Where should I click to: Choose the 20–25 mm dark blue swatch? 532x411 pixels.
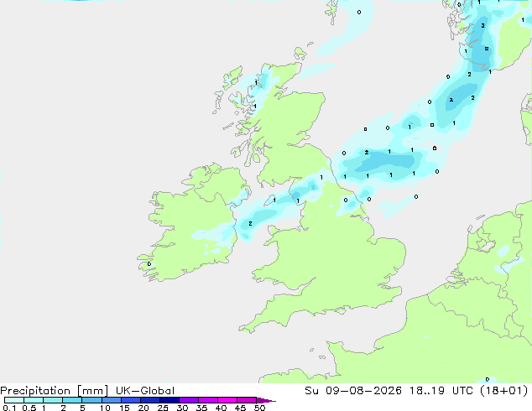click(x=149, y=400)
